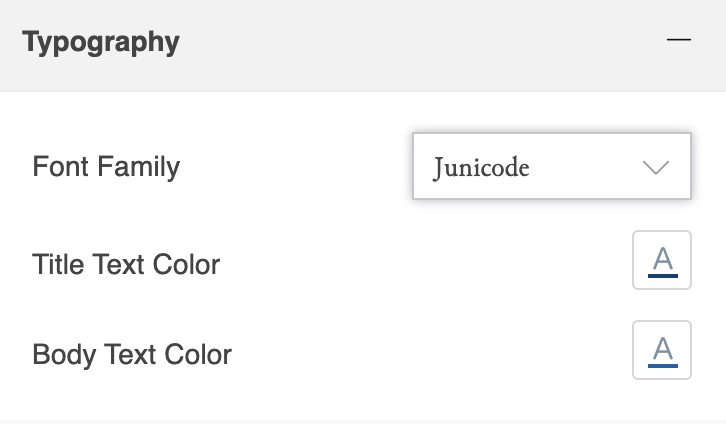Choose a new color for title text
This screenshot has height=424, width=726.
[661, 261]
